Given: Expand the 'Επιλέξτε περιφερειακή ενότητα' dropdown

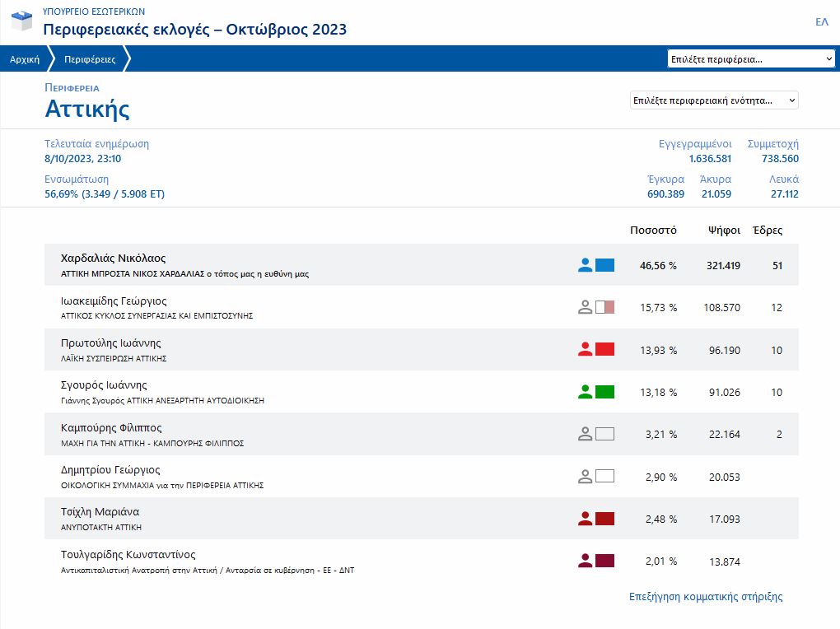Looking at the screenshot, I should click(714, 100).
